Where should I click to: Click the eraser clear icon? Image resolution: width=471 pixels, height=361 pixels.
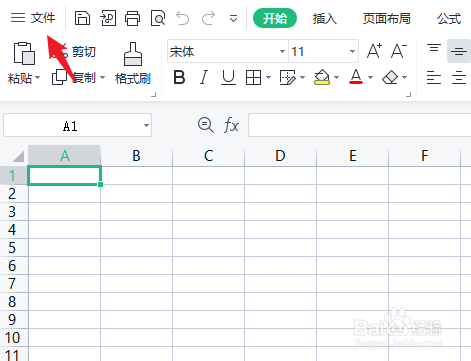[390, 78]
